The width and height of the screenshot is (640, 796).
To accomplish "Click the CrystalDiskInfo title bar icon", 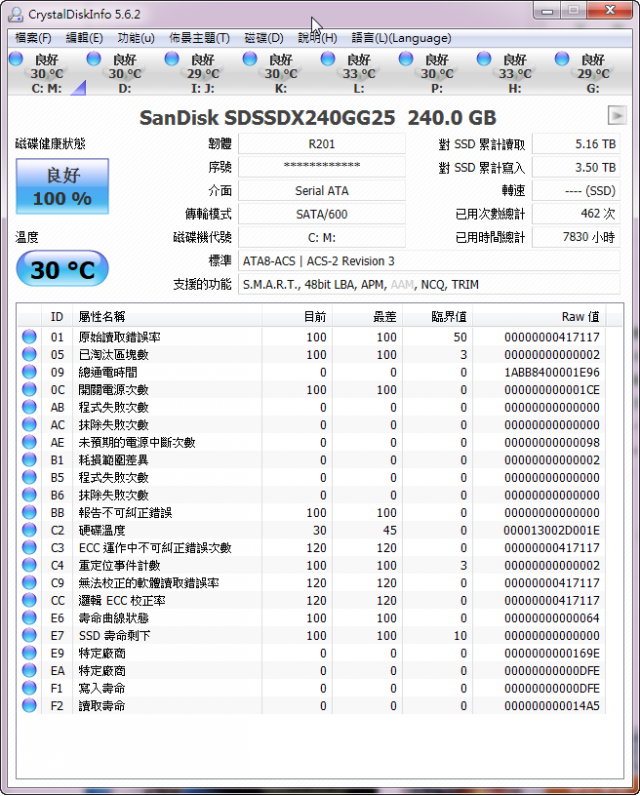I will [16, 14].
